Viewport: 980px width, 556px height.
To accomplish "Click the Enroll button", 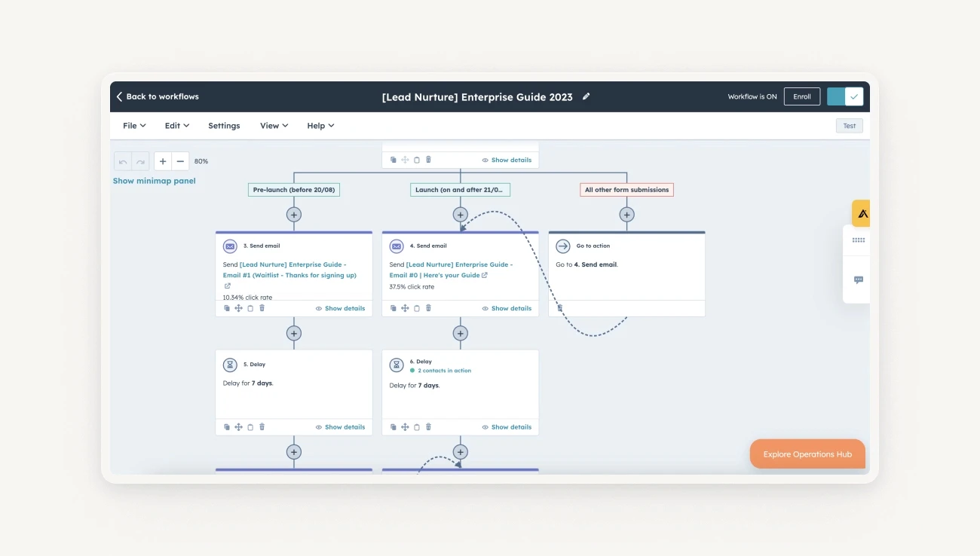I will pos(802,96).
